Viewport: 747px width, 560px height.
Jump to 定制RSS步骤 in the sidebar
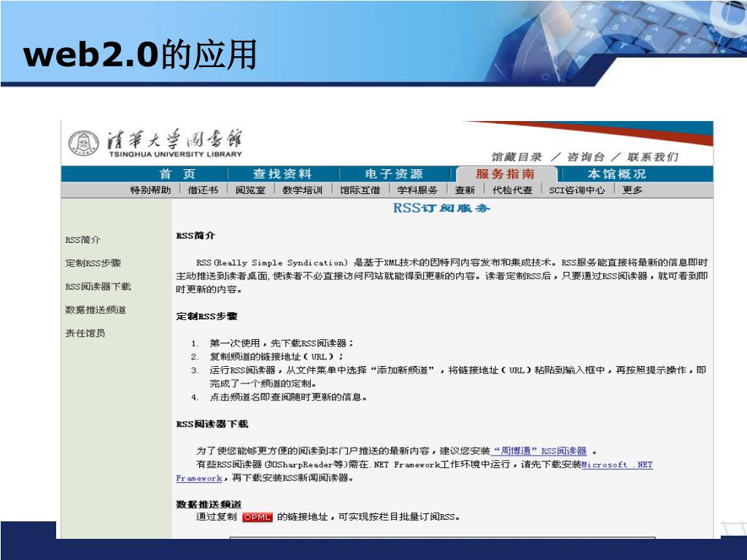(x=93, y=262)
